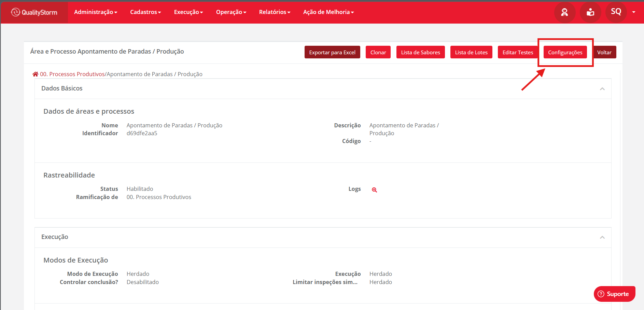Open the Administração menu
This screenshot has width=644, height=310.
click(96, 12)
